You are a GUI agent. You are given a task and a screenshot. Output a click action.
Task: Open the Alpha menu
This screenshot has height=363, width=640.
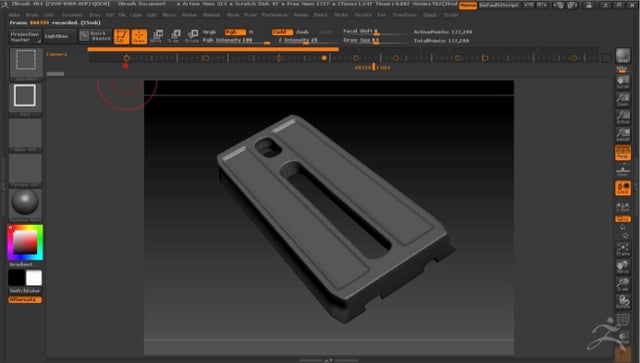tap(14, 15)
